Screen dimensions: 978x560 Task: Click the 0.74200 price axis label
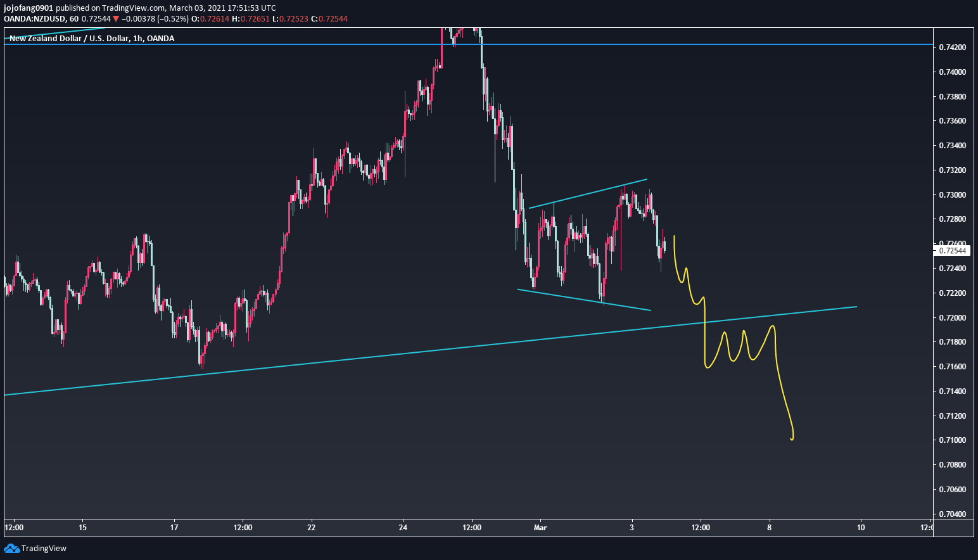952,48
